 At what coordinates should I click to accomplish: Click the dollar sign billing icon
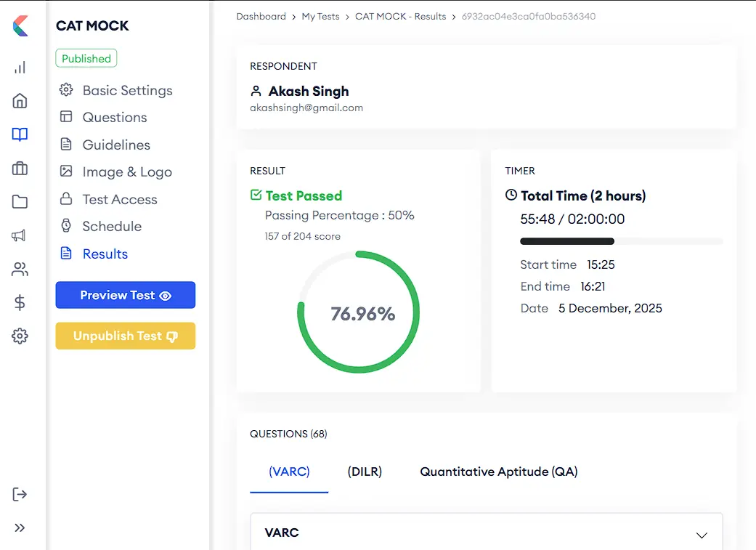pyautogui.click(x=20, y=303)
